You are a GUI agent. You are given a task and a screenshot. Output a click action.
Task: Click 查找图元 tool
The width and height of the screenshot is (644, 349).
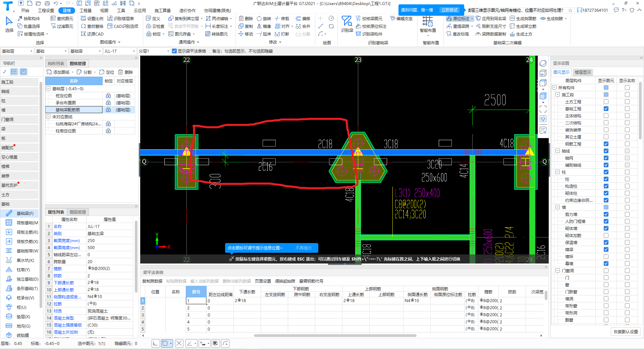62,18
